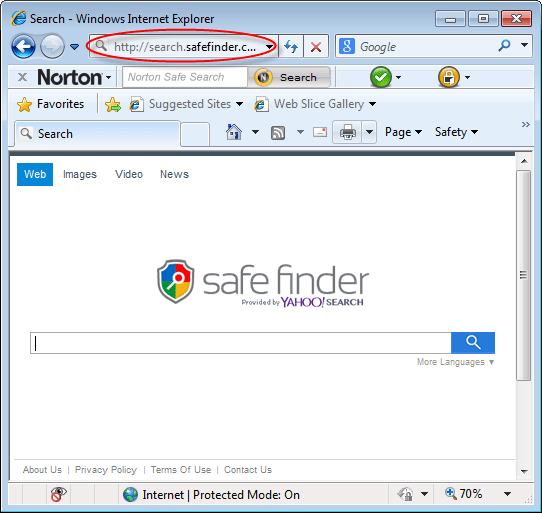
Task: Click the privacy blocked eye icon in the status bar
Action: pos(58,494)
